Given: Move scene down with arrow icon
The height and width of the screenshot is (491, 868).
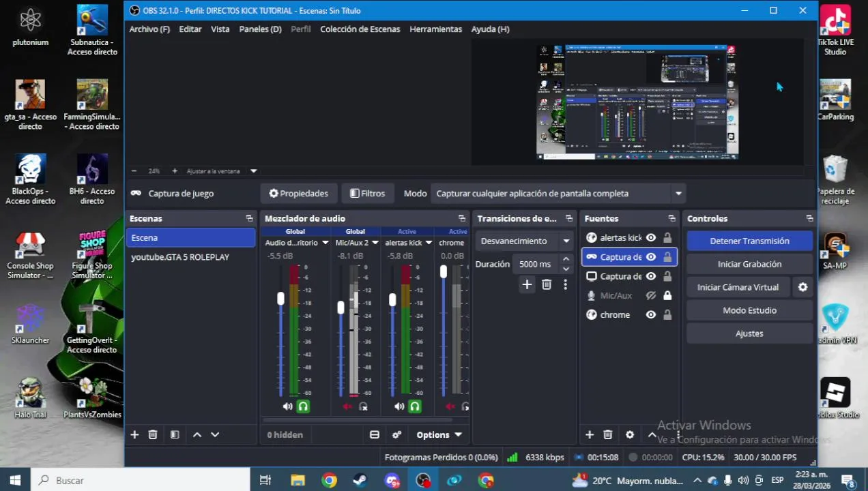Looking at the screenshot, I should point(215,434).
